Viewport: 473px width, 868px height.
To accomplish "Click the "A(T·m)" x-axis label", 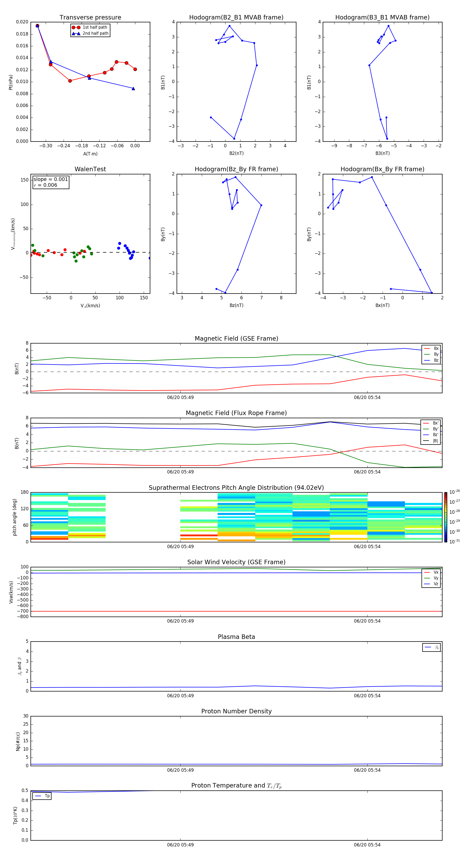I will (90, 154).
